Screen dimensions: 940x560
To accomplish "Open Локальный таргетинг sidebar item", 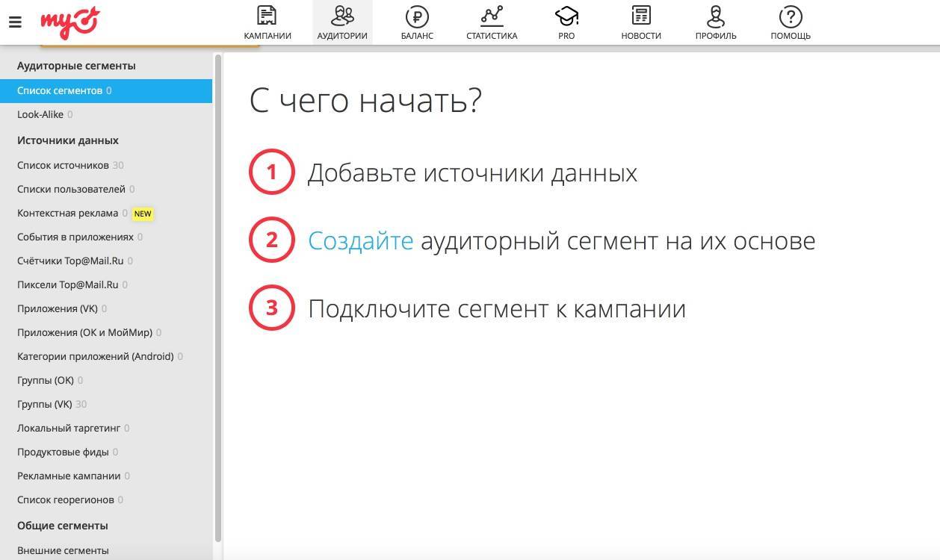I will pos(69,428).
